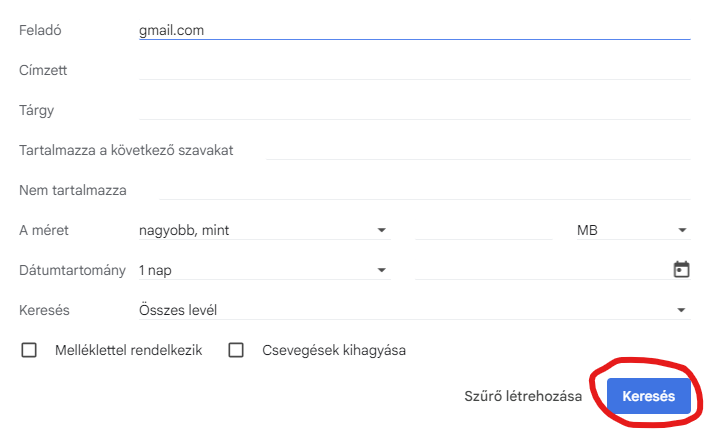709x429 pixels.
Task: Focus the Feladó input field
Action: pos(414,30)
